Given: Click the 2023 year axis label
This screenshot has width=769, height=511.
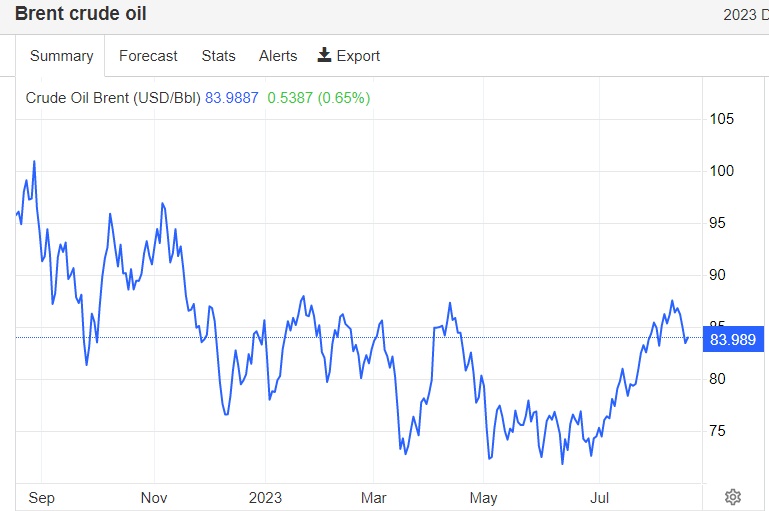Looking at the screenshot, I should pos(265,497).
